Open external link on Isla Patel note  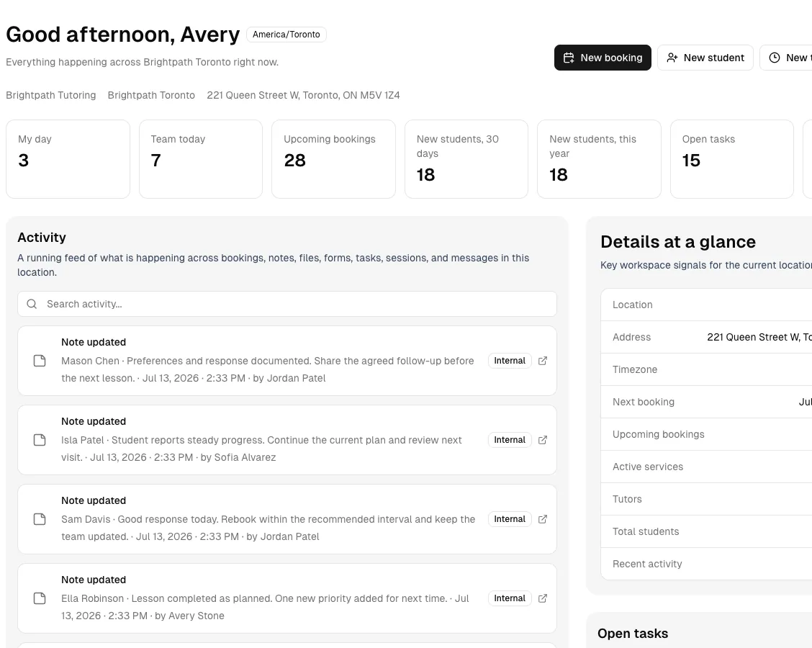(x=542, y=440)
